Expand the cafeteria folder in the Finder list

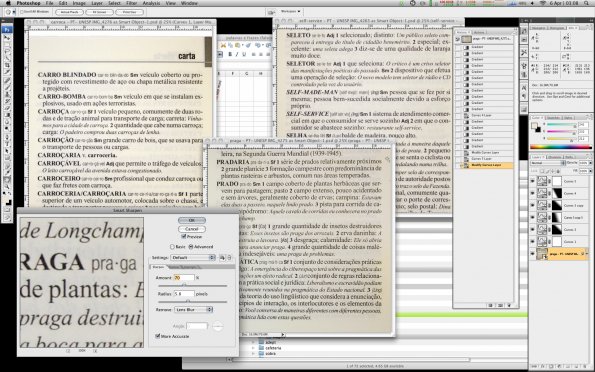254,348
